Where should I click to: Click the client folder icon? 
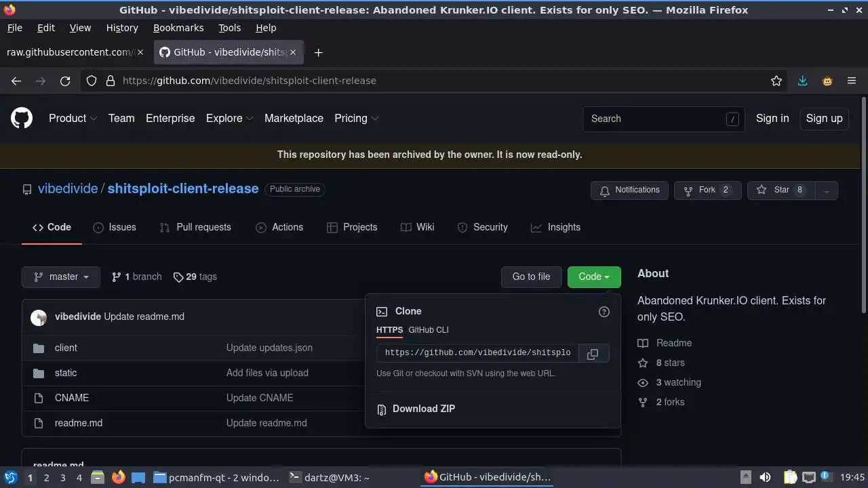38,348
